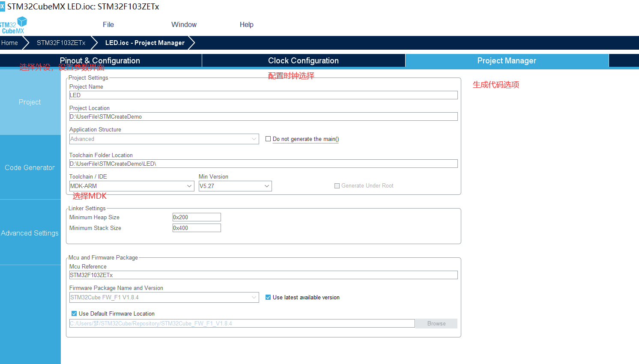The height and width of the screenshot is (364, 639).
Task: Click the Minimum Heap Size field
Action: point(197,217)
